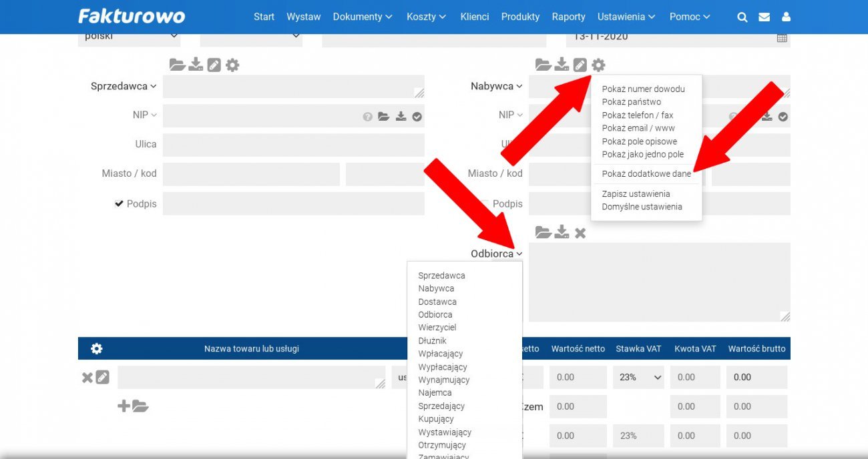Viewport: 868px width, 459px height.
Task: Choose 'Wierzyciel' from the role list
Action: 437,328
